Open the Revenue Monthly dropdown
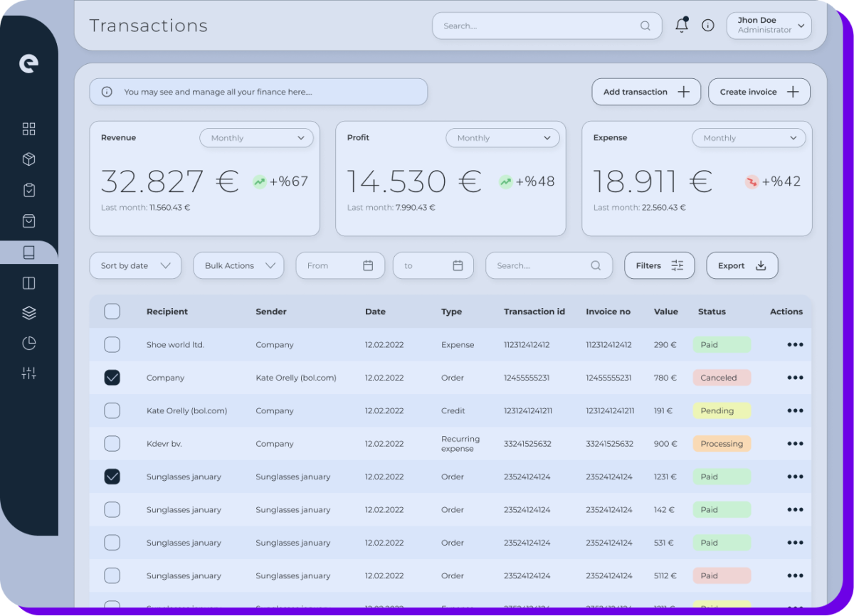 tap(256, 137)
